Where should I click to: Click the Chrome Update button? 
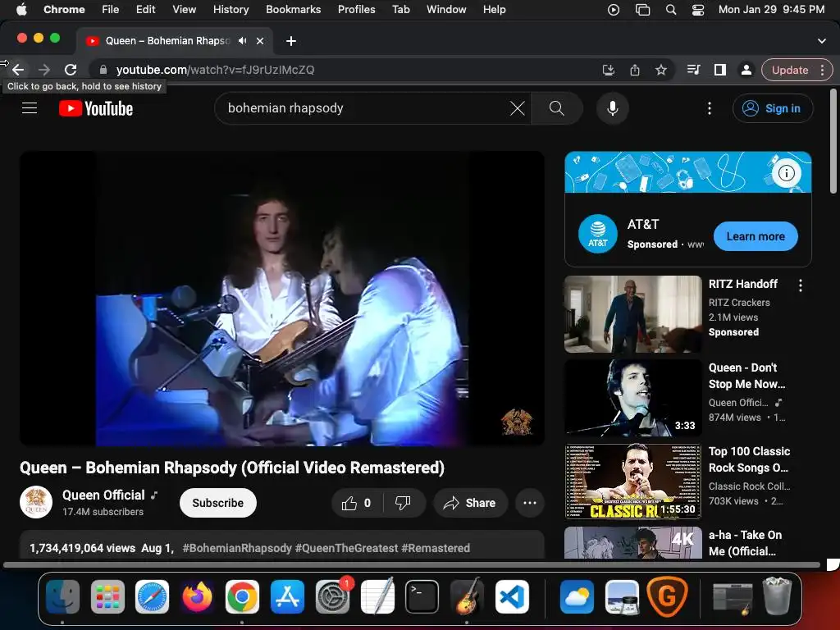[x=790, y=70]
